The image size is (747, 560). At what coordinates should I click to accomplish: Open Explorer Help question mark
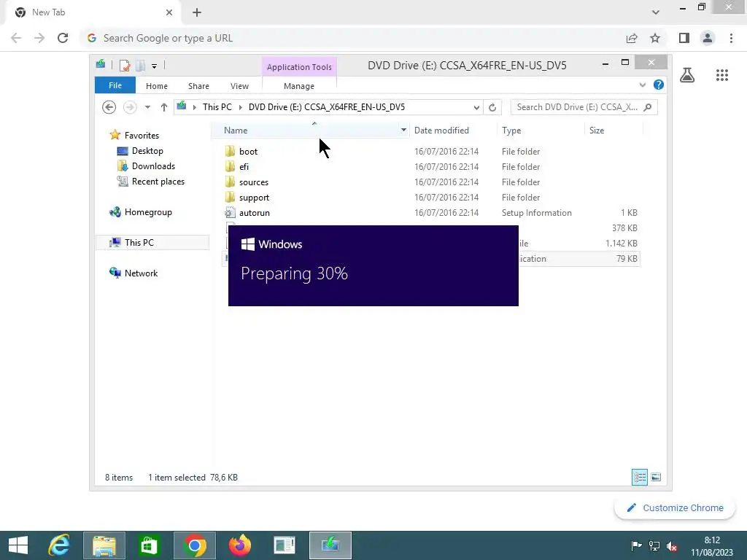pyautogui.click(x=659, y=85)
